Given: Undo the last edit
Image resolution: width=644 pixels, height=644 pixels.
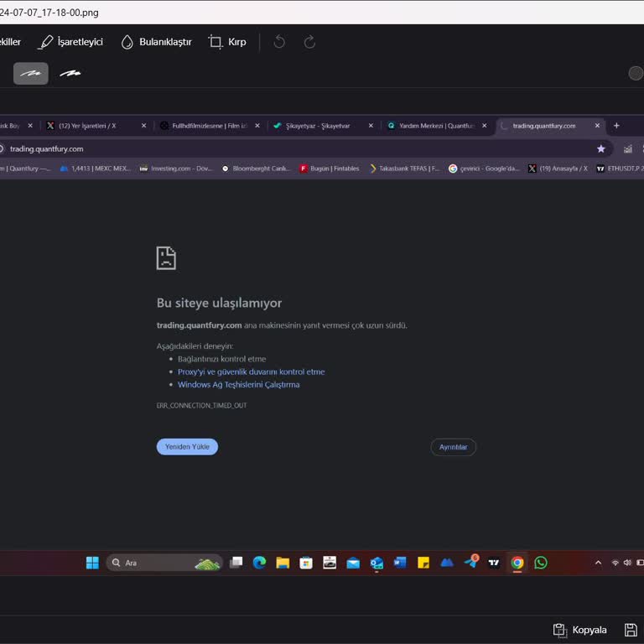Looking at the screenshot, I should pyautogui.click(x=279, y=42).
